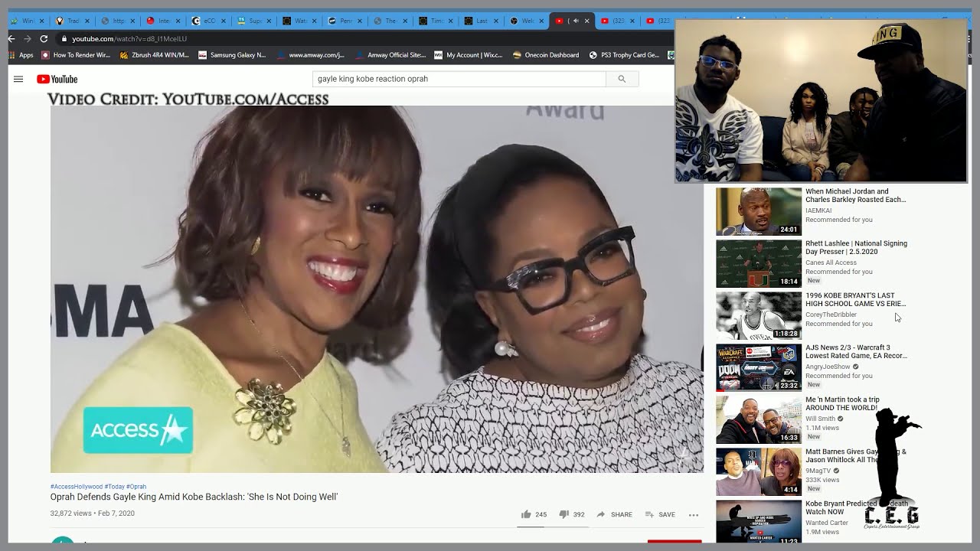
Task: Open the three-dot more actions menu
Action: (694, 514)
